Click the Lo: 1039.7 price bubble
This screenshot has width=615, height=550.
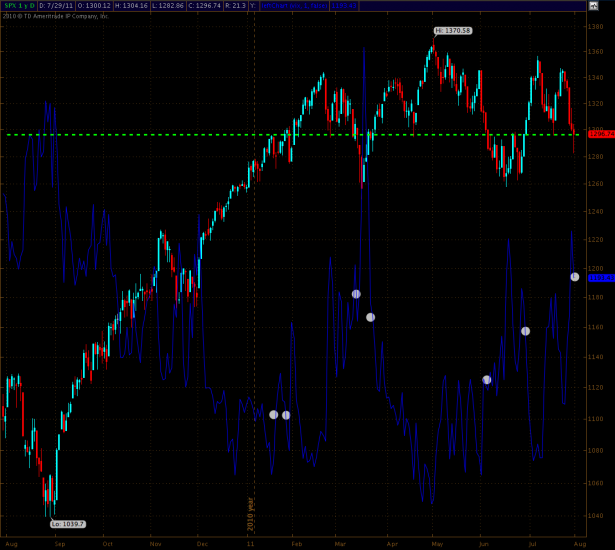68,524
